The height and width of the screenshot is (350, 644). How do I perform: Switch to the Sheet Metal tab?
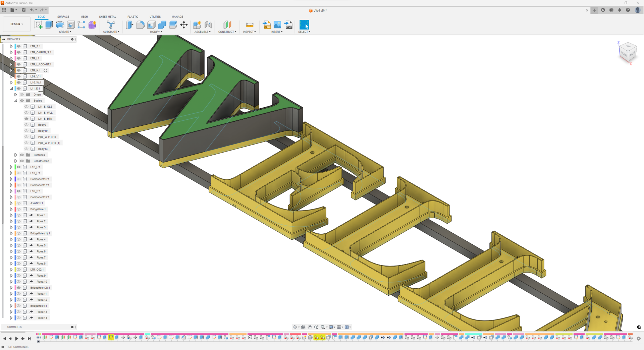107,17
